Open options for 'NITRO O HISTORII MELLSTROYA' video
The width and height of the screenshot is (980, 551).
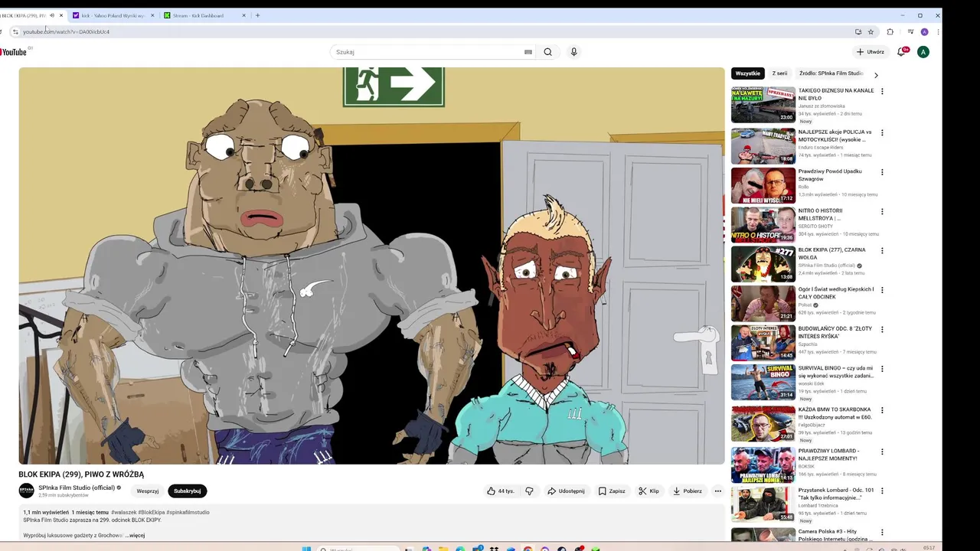click(x=882, y=211)
